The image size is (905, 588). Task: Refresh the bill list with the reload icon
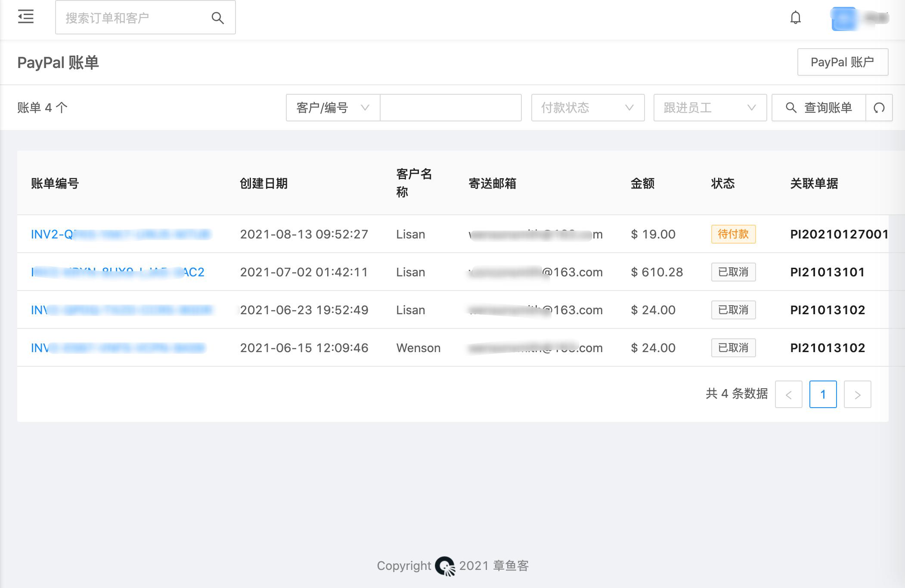click(x=879, y=108)
